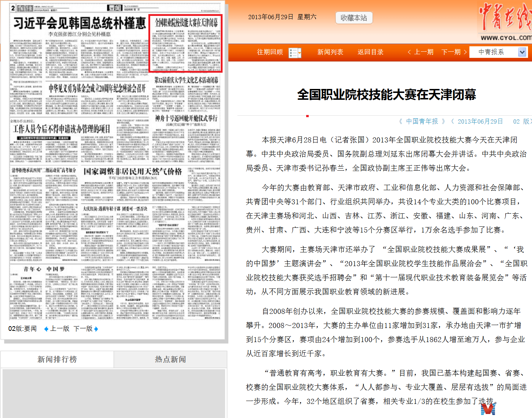Viewport: 532px width, 418px height.
Task: Select highlighted article 全国职业院校技能大赛在天津闭幕 on thumbnail
Action: coord(186,43)
